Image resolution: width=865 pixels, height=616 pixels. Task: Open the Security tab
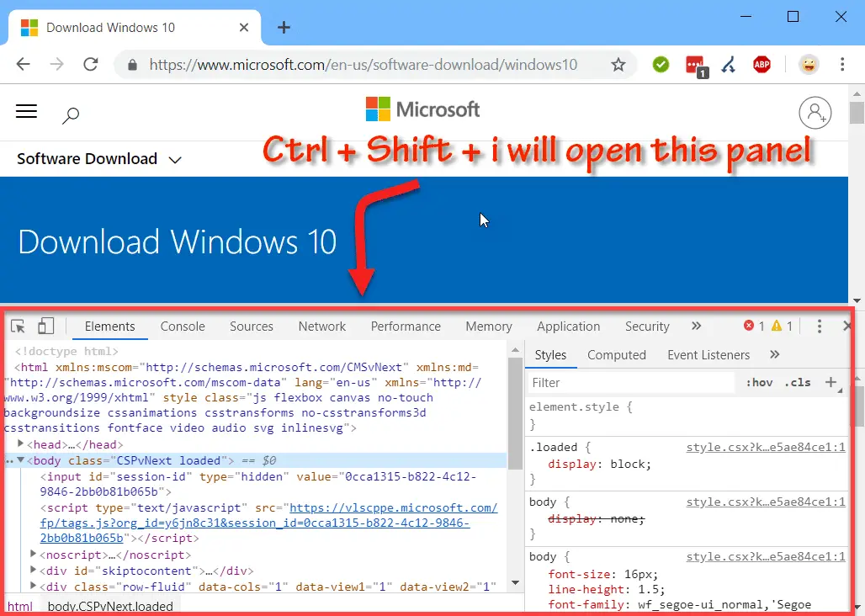tap(647, 327)
